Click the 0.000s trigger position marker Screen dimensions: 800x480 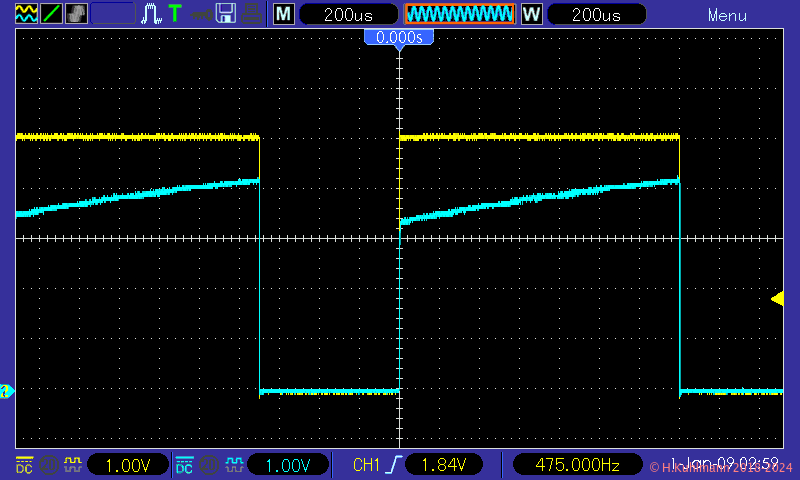[399, 37]
